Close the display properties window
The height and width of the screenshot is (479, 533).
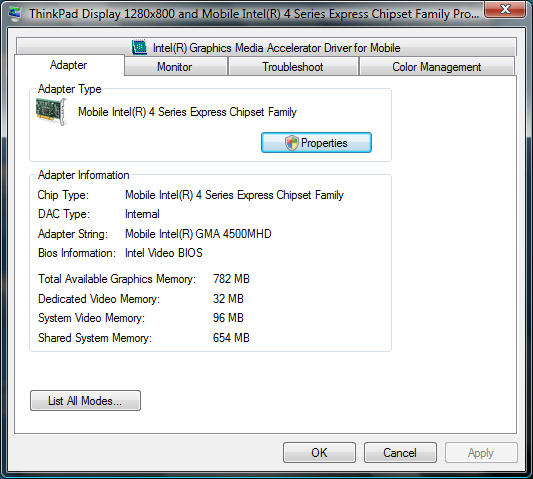click(x=505, y=9)
